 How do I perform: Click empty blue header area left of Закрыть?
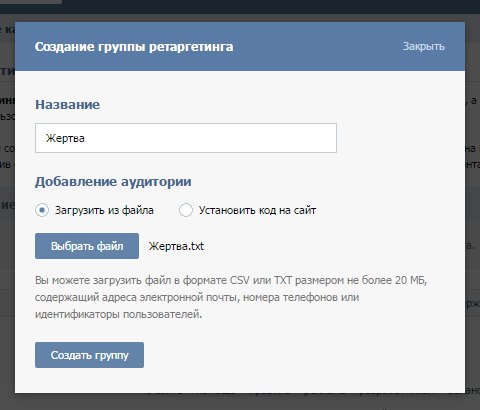317,46
